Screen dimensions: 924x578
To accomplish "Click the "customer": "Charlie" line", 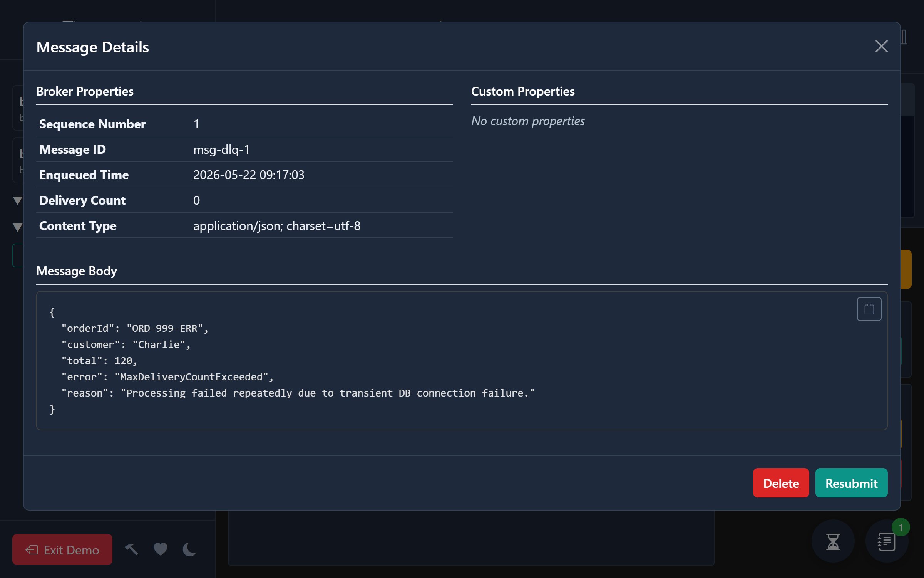I will coord(126,344).
